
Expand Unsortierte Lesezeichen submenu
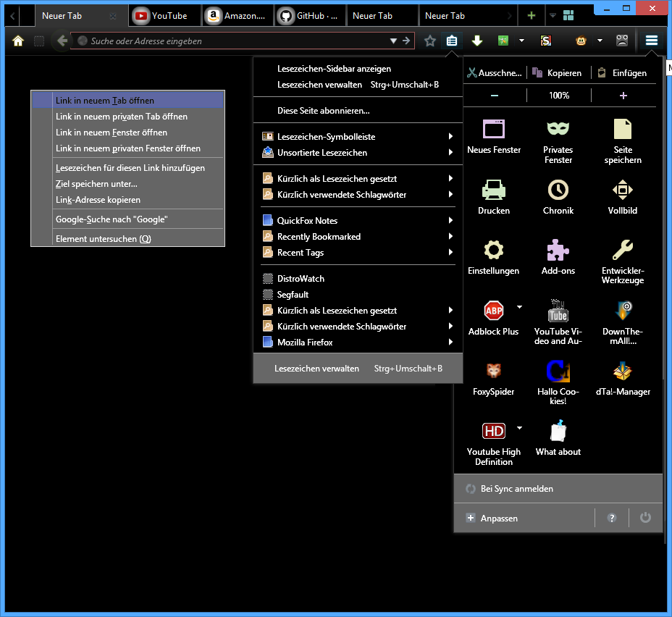[x=358, y=153]
